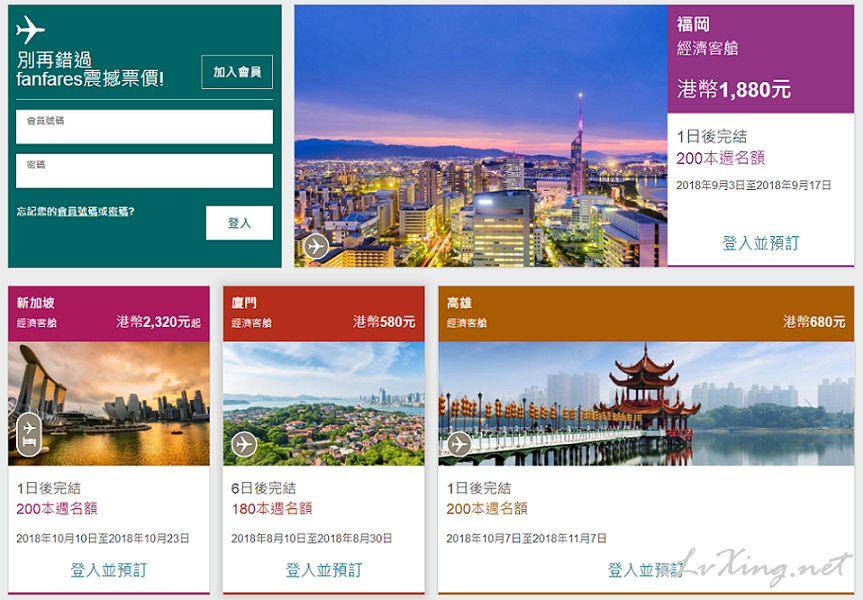
Task: Focus the 密碼 input field
Action: pyautogui.click(x=144, y=171)
